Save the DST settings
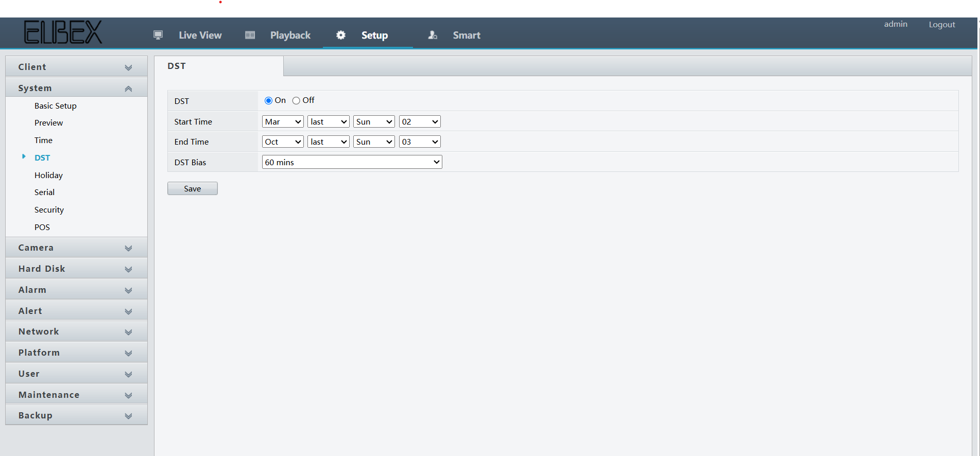 (193, 188)
